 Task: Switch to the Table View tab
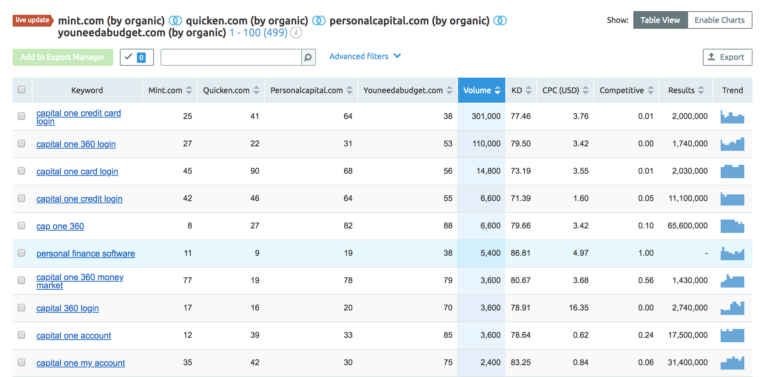click(660, 20)
